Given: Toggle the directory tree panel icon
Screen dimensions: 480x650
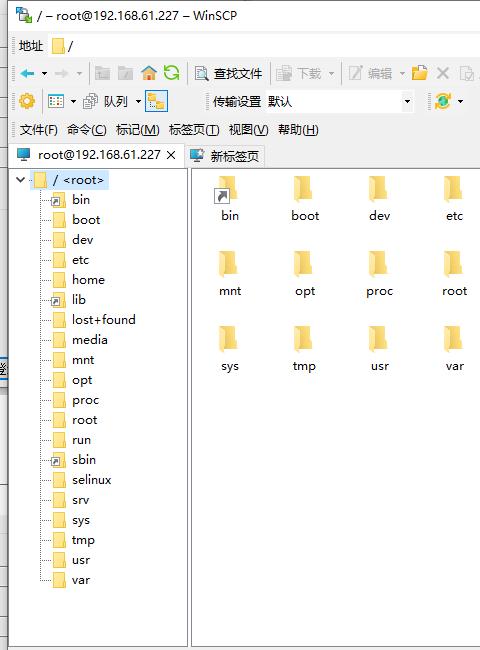Looking at the screenshot, I should click(156, 101).
